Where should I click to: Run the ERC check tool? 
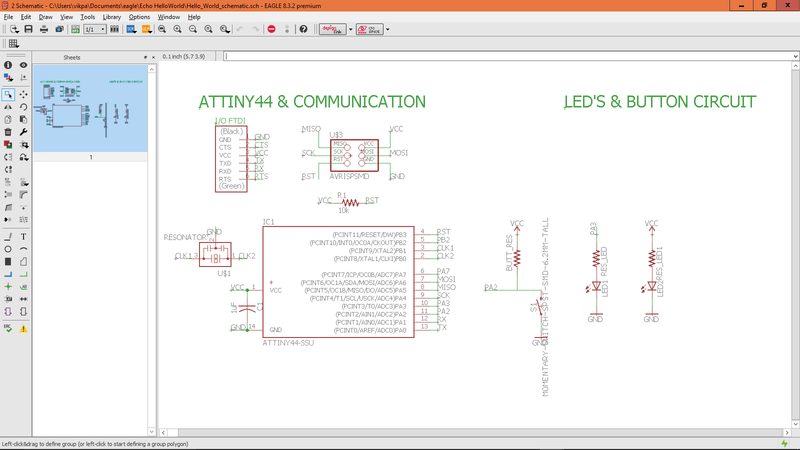coord(8,329)
